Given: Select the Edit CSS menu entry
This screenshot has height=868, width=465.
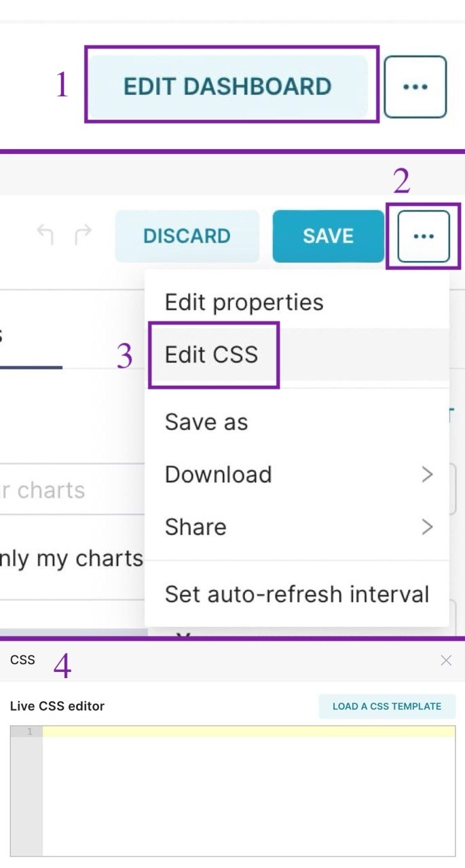Looking at the screenshot, I should [x=212, y=355].
